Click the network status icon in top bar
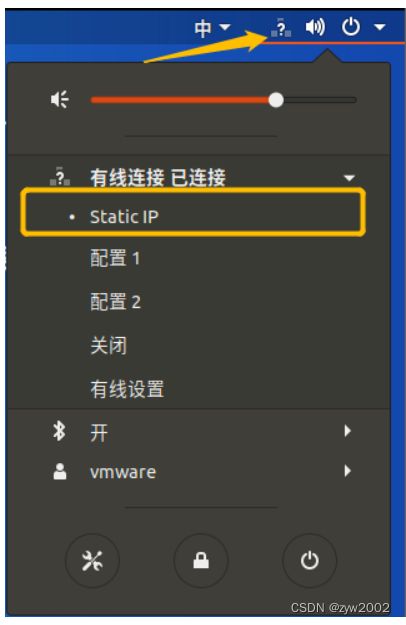This screenshot has width=406, height=625. pyautogui.click(x=281, y=28)
